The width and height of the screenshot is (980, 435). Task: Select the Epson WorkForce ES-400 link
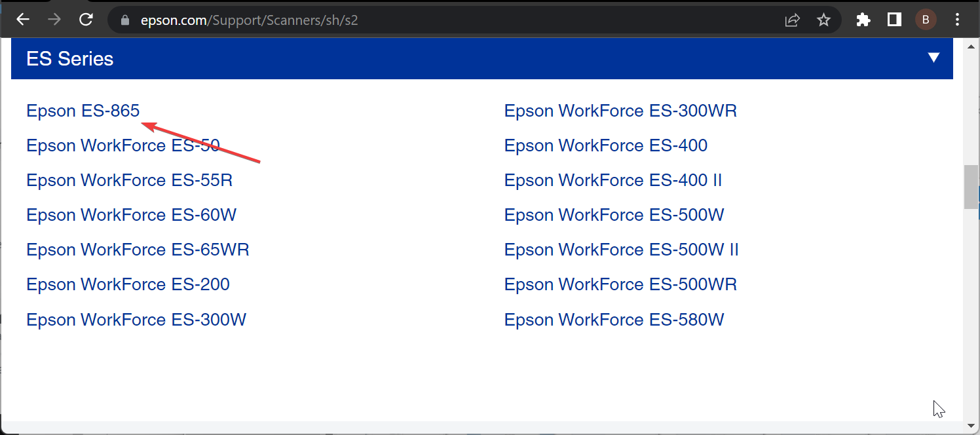[606, 145]
